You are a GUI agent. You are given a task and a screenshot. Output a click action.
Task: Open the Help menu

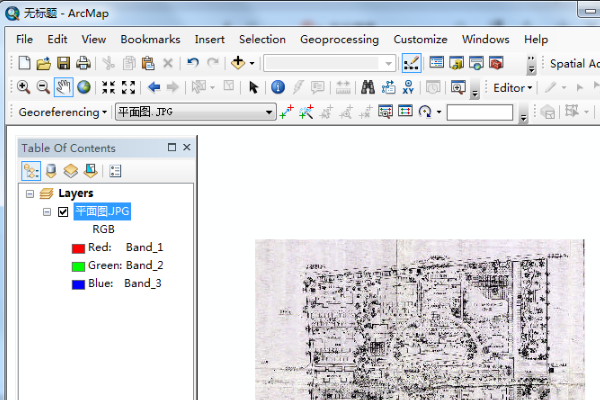[536, 39]
